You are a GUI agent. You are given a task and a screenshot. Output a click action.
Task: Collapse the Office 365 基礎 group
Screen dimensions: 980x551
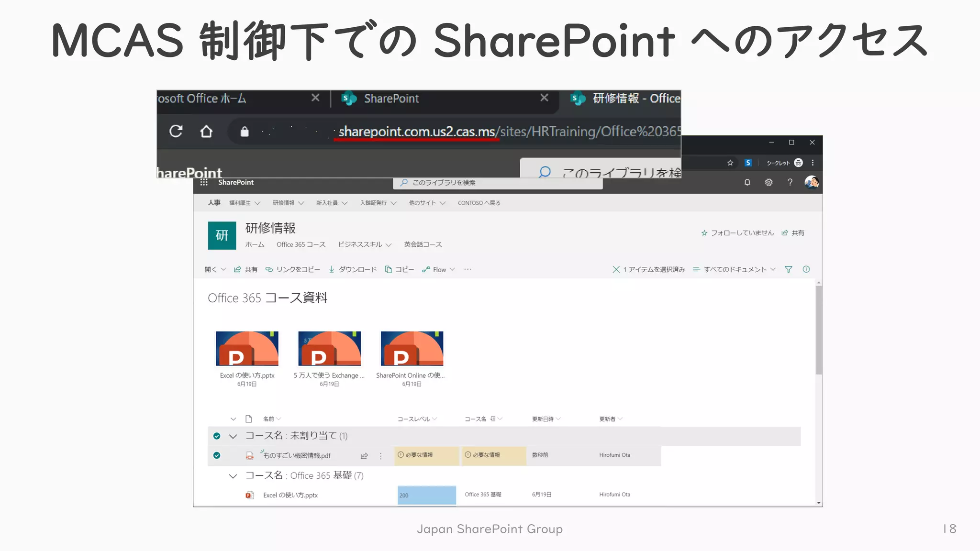click(x=233, y=475)
